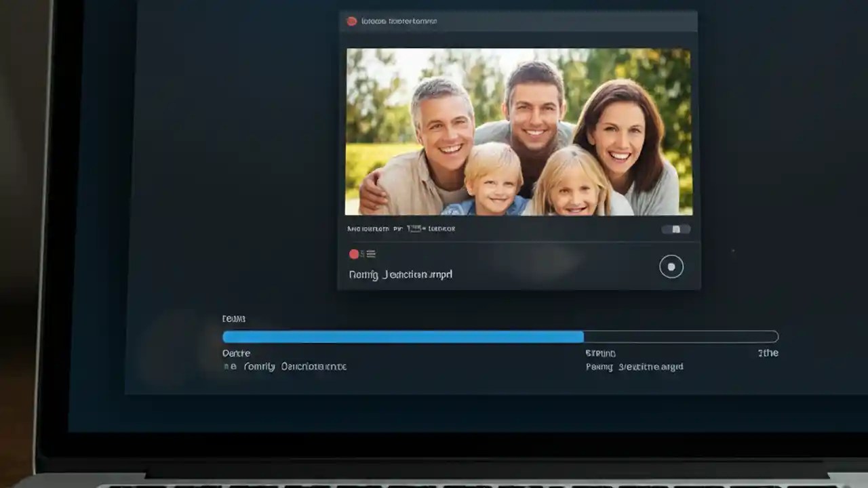Click the numeric badge between record dot and list icon
The image size is (868, 488).
363,254
